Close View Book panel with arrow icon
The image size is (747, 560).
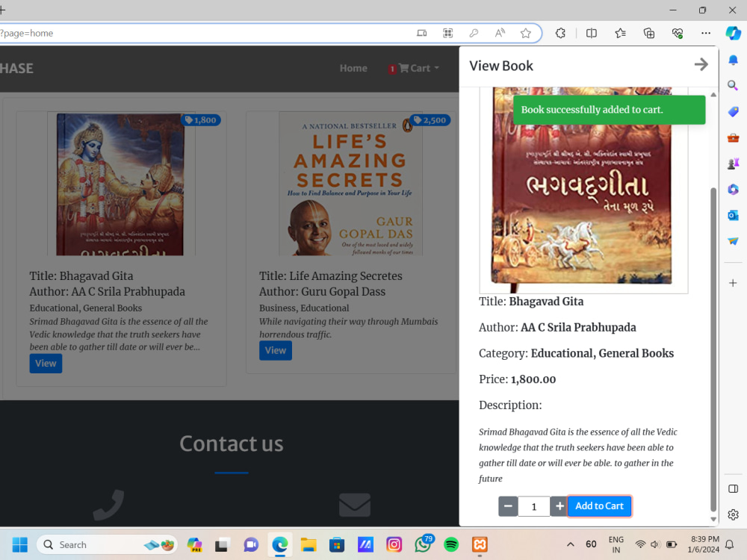pyautogui.click(x=701, y=64)
